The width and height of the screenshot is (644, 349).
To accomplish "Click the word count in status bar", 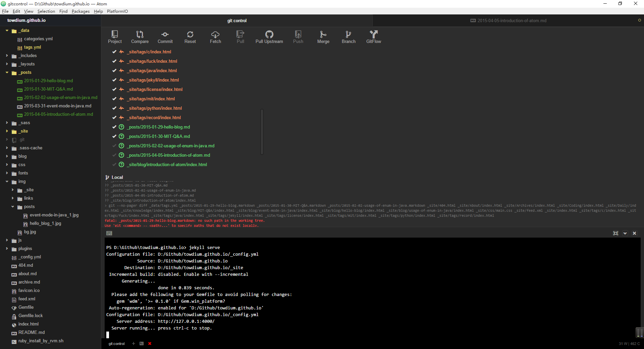I will 629,344.
